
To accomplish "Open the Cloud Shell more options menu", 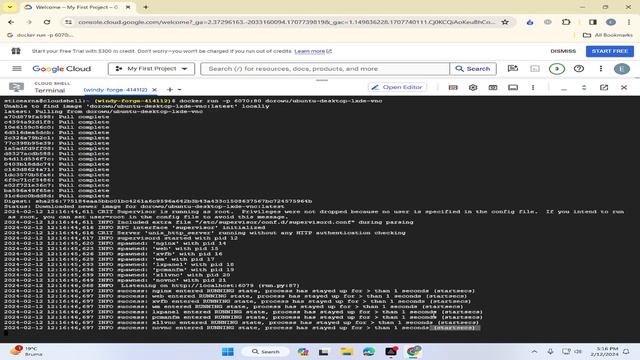I will pos(533,87).
